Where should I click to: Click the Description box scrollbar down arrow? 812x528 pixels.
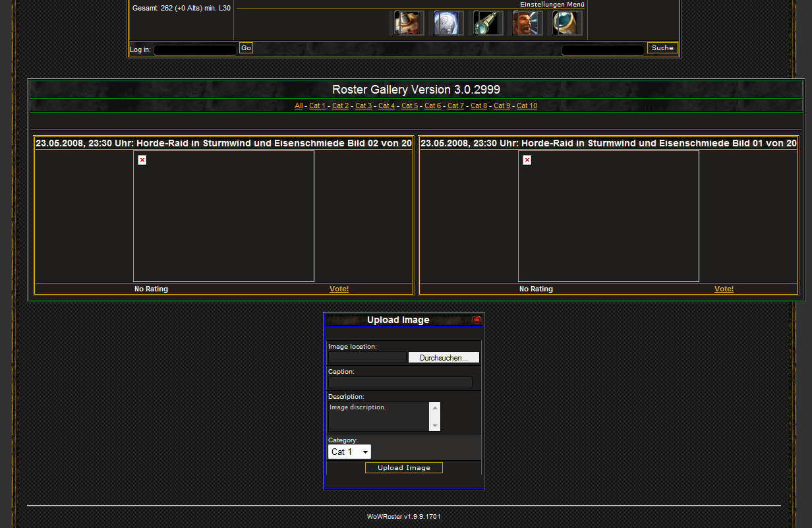pos(434,426)
